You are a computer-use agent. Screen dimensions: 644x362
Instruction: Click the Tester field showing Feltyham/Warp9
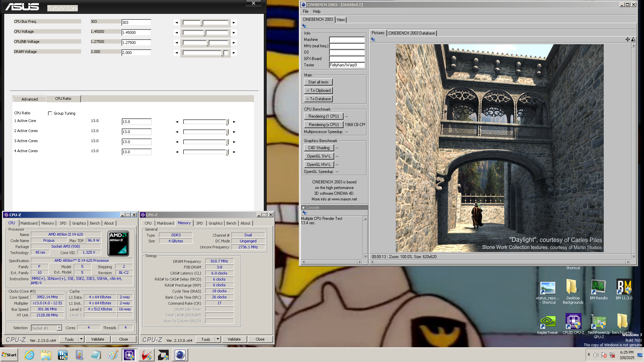point(347,65)
